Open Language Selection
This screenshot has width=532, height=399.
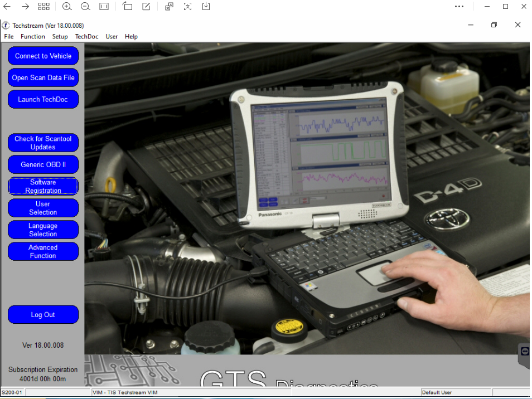tap(43, 230)
